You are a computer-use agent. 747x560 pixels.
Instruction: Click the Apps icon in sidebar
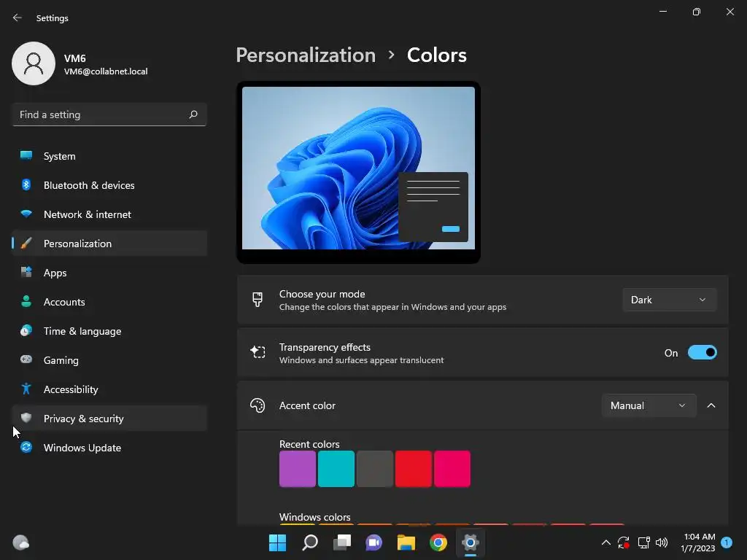point(26,273)
